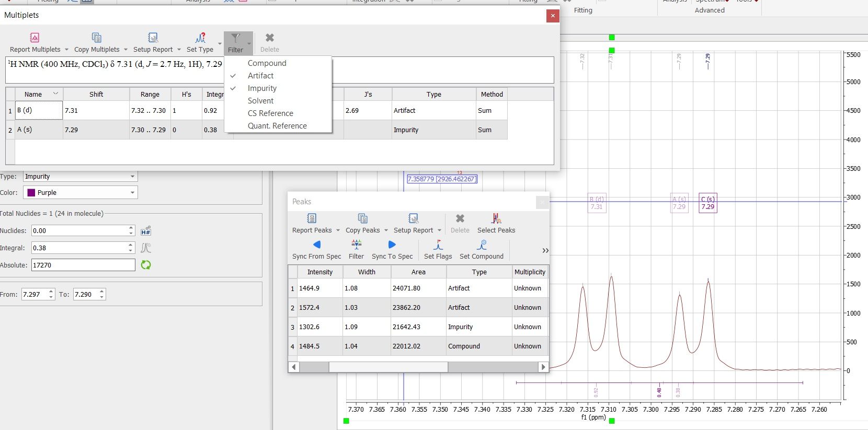Open the Type dropdown showing Impurity
This screenshot has width=868, height=430.
pyautogui.click(x=80, y=177)
